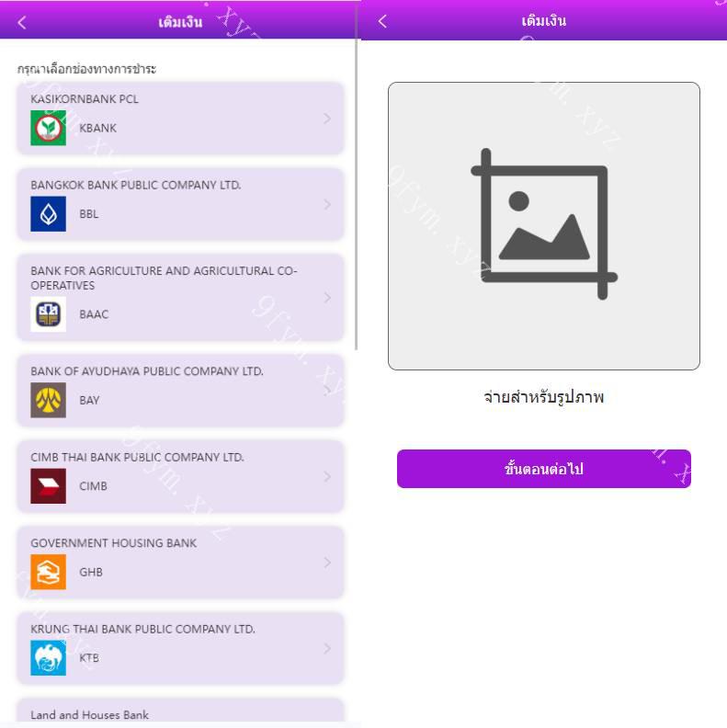Select Krung Thai Bank payment option
The width and height of the screenshot is (727, 728).
(x=180, y=648)
